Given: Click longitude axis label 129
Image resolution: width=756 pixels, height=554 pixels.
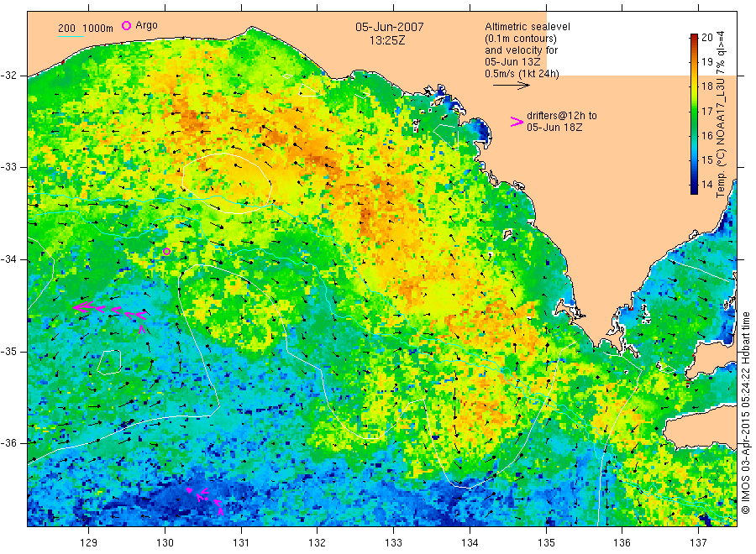Looking at the screenshot, I should click(89, 543).
